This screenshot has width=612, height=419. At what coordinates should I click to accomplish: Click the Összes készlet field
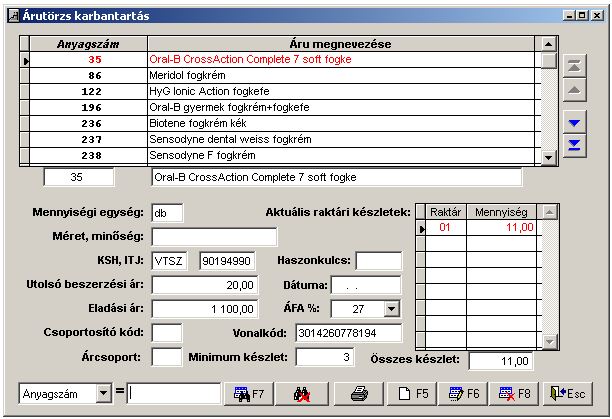[501, 361]
